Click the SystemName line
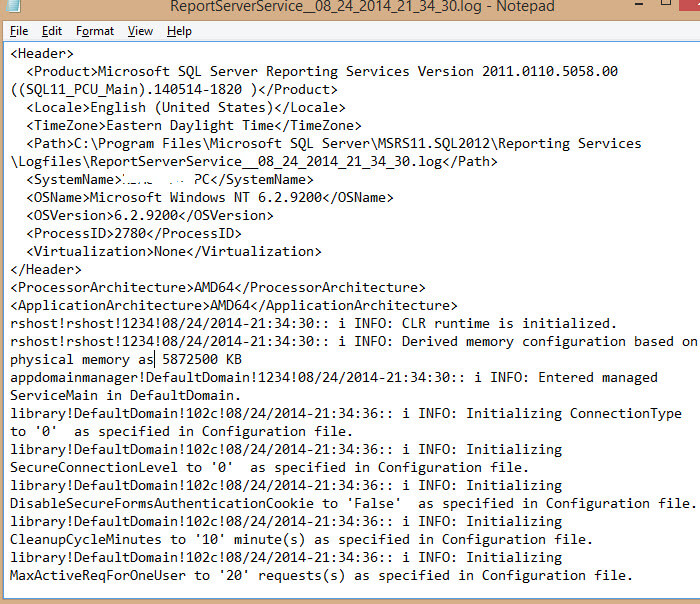 point(170,179)
